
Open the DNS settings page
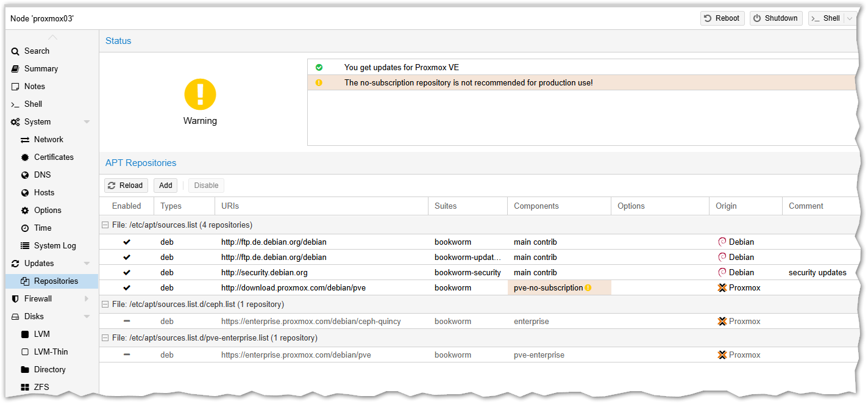pos(42,175)
